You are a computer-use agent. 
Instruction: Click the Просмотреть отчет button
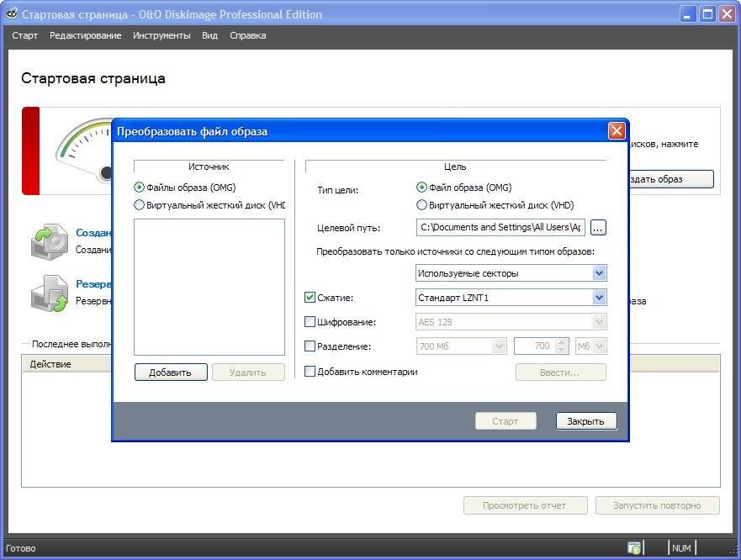click(x=525, y=505)
